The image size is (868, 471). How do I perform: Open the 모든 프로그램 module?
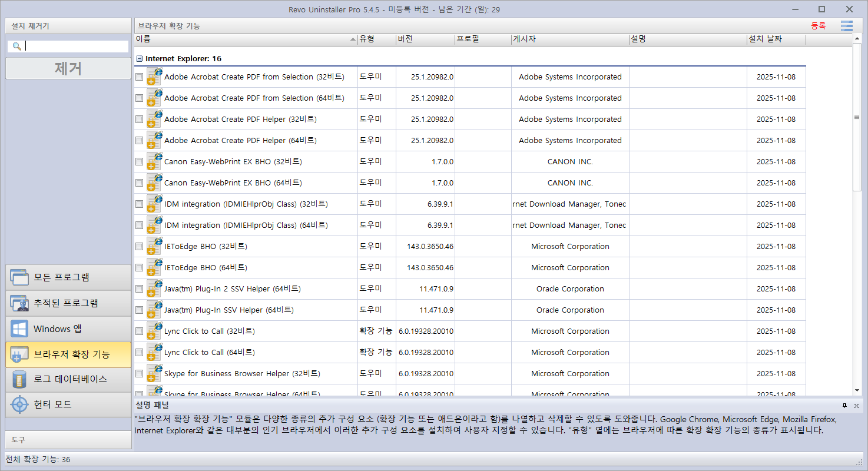click(68, 277)
